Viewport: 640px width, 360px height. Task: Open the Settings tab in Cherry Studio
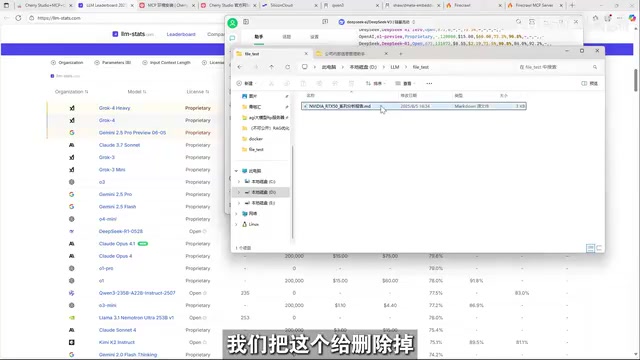(314, 37)
